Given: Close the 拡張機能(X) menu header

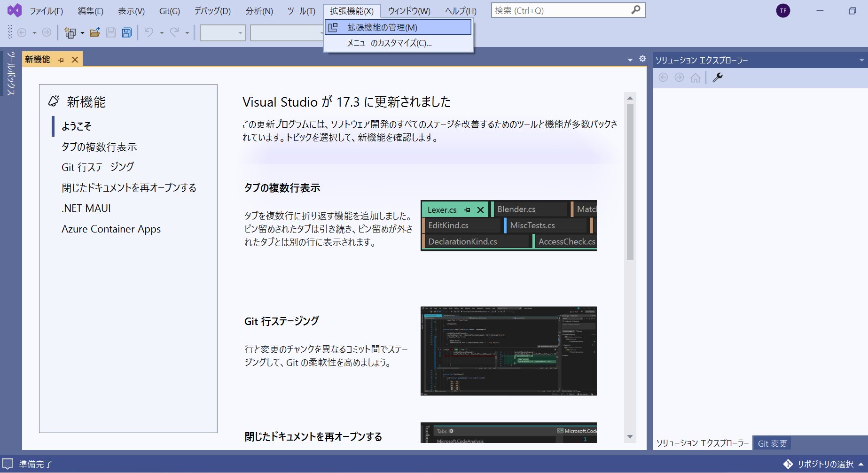Looking at the screenshot, I should [352, 11].
